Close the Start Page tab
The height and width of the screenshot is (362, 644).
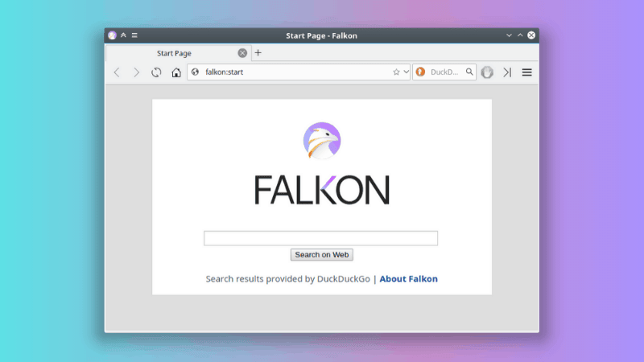click(242, 53)
